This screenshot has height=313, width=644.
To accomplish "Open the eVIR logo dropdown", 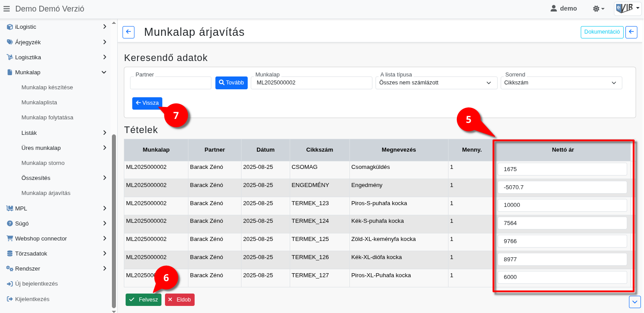I will coord(627,9).
